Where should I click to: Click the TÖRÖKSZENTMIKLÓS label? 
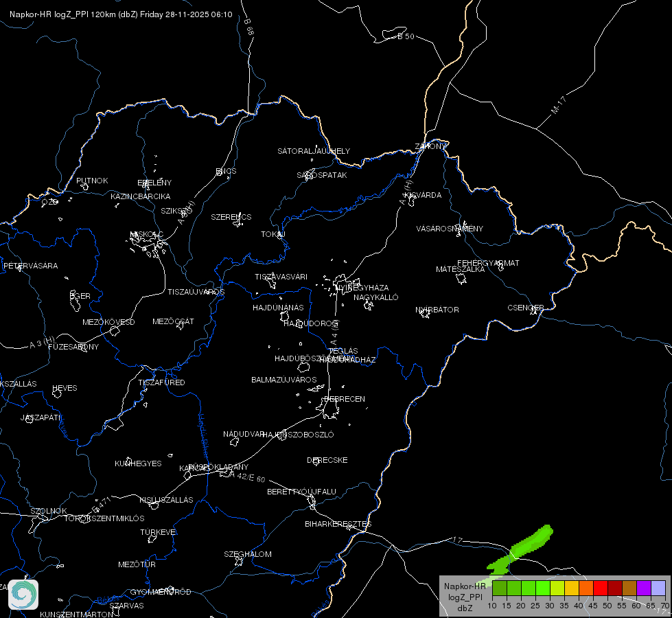104,518
